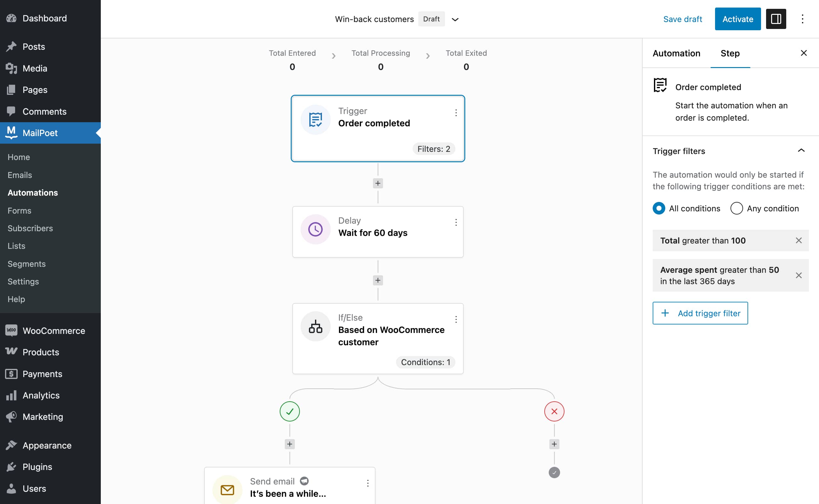The height and width of the screenshot is (504, 819).
Task: Collapse the Trigger filters section
Action: pos(801,151)
